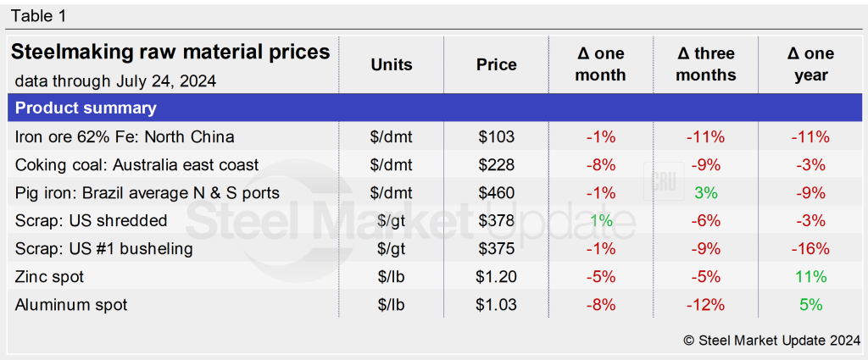Select the Δ one month column header

(x=600, y=64)
